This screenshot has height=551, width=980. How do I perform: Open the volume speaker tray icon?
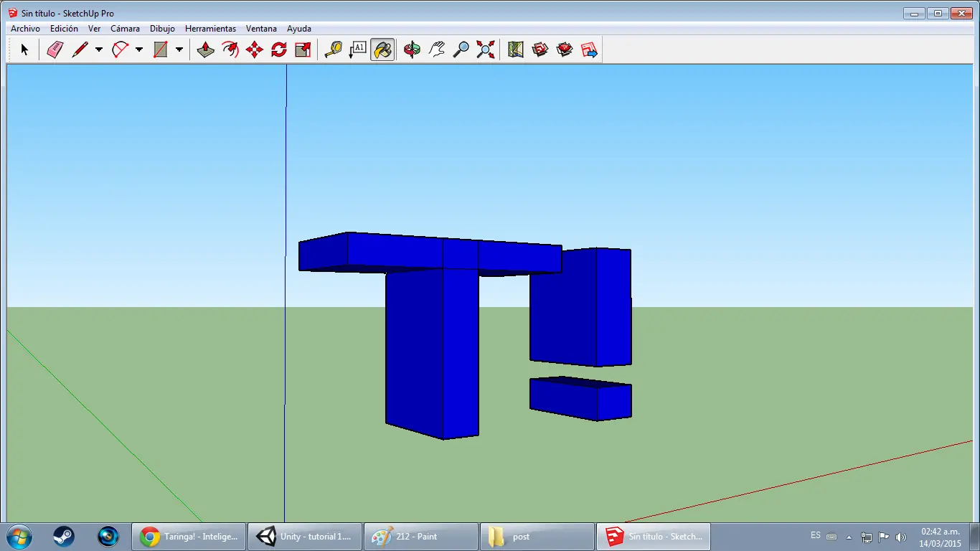click(900, 537)
